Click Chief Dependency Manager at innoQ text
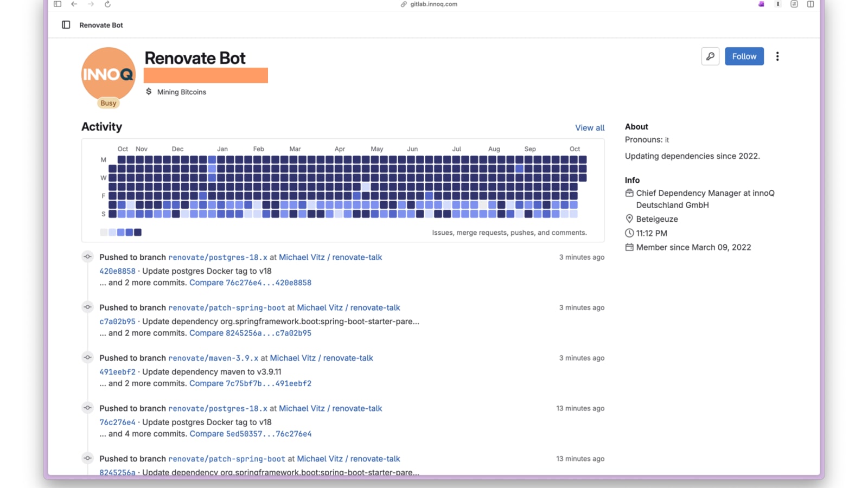 click(705, 199)
